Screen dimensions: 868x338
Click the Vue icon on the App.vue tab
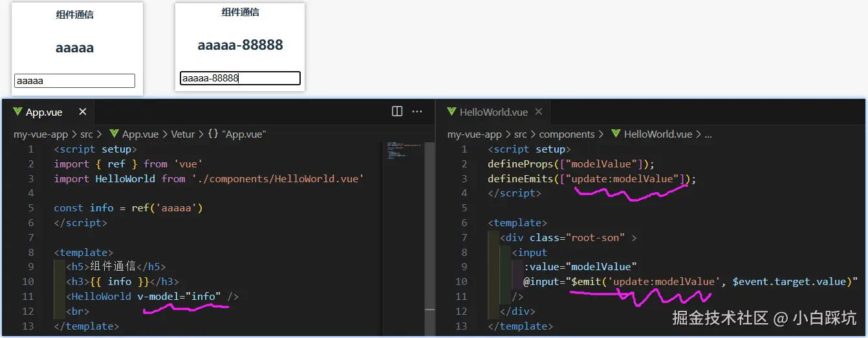coord(17,112)
